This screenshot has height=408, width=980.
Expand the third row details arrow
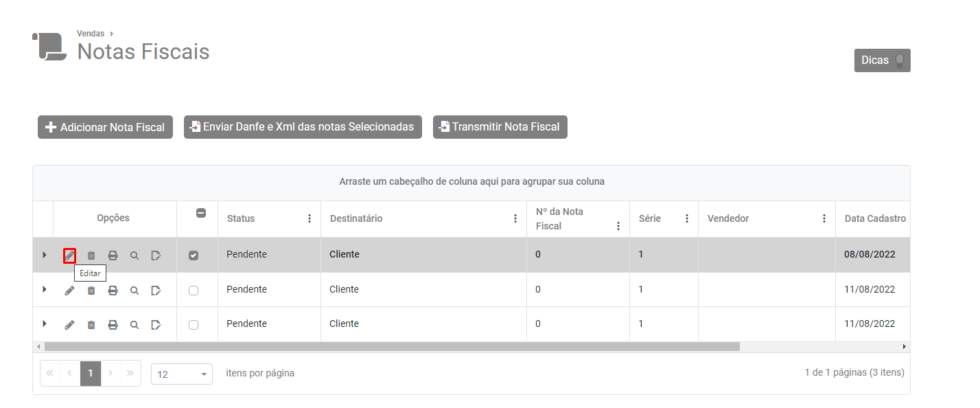[45, 324]
